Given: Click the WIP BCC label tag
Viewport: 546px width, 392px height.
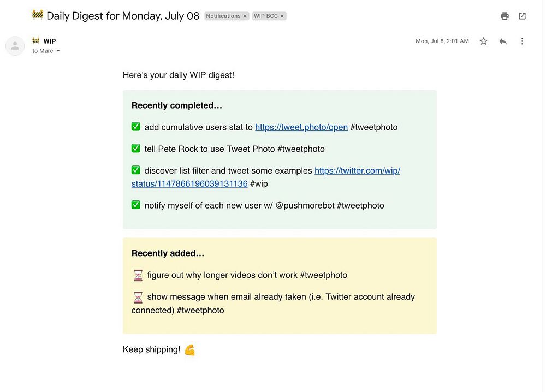Looking at the screenshot, I should pyautogui.click(x=266, y=16).
